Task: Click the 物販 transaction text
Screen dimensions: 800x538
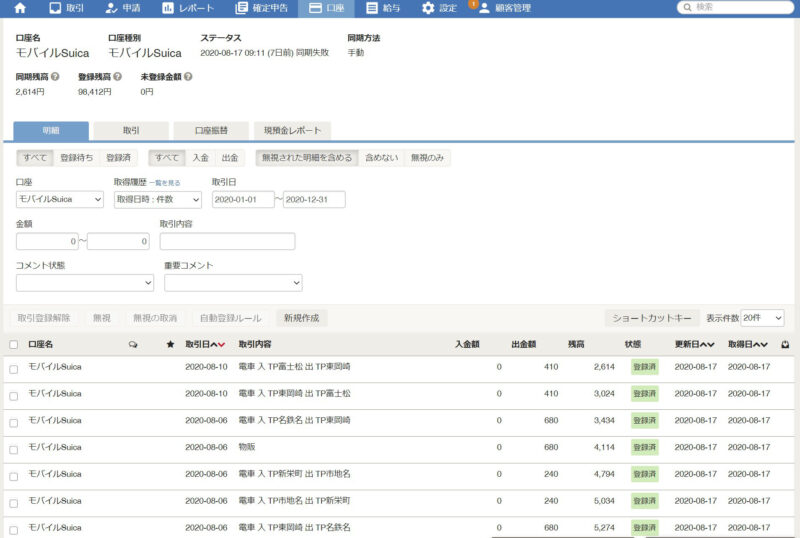Action: pyautogui.click(x=247, y=447)
